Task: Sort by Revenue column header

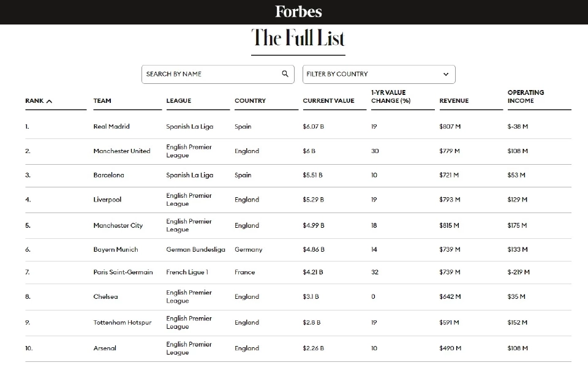Action: pyautogui.click(x=454, y=100)
